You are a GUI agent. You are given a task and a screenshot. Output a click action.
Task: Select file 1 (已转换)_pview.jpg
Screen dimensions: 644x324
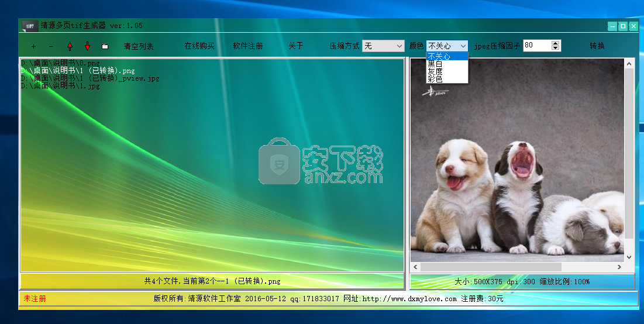(90, 78)
